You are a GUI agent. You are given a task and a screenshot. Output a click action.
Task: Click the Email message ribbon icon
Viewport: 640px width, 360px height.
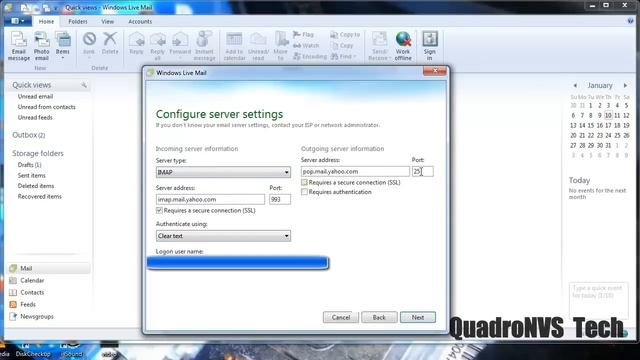(x=19, y=47)
